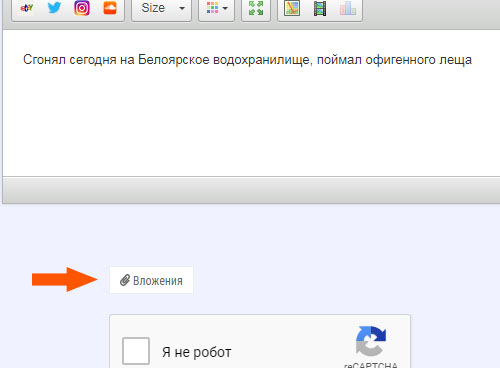Screen dimensions: 500x368
Task: Click inside the message text area
Action: point(251,103)
